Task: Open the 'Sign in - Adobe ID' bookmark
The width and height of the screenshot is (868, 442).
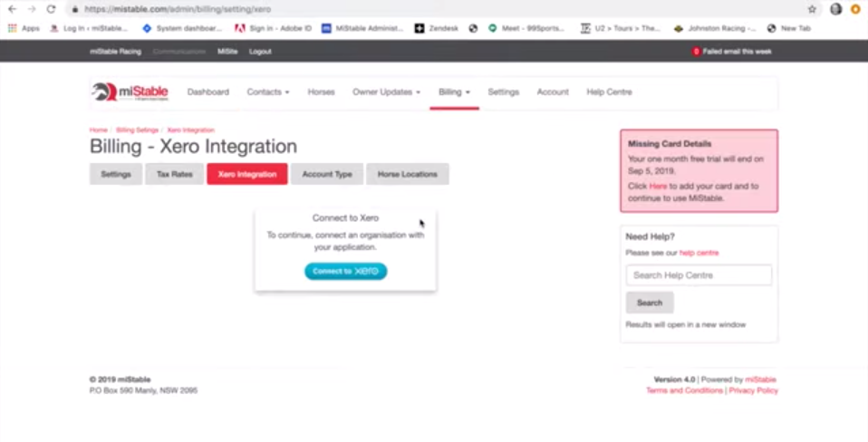Action: 274,28
